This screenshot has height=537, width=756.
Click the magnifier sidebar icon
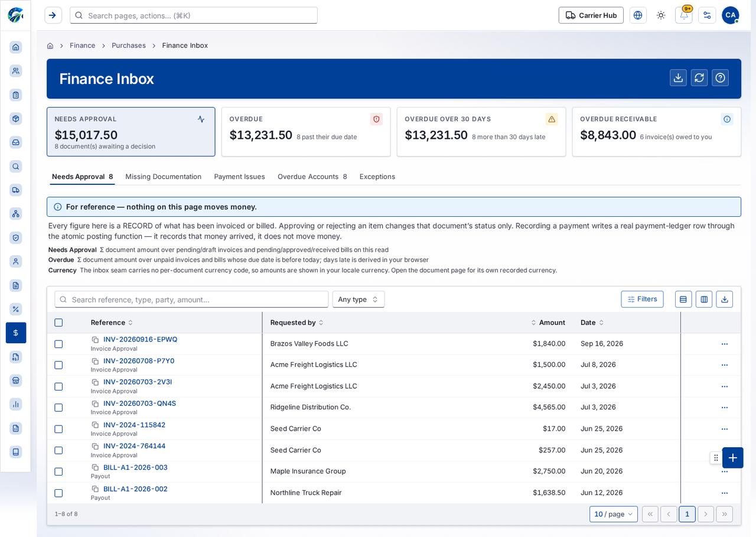pos(16,167)
